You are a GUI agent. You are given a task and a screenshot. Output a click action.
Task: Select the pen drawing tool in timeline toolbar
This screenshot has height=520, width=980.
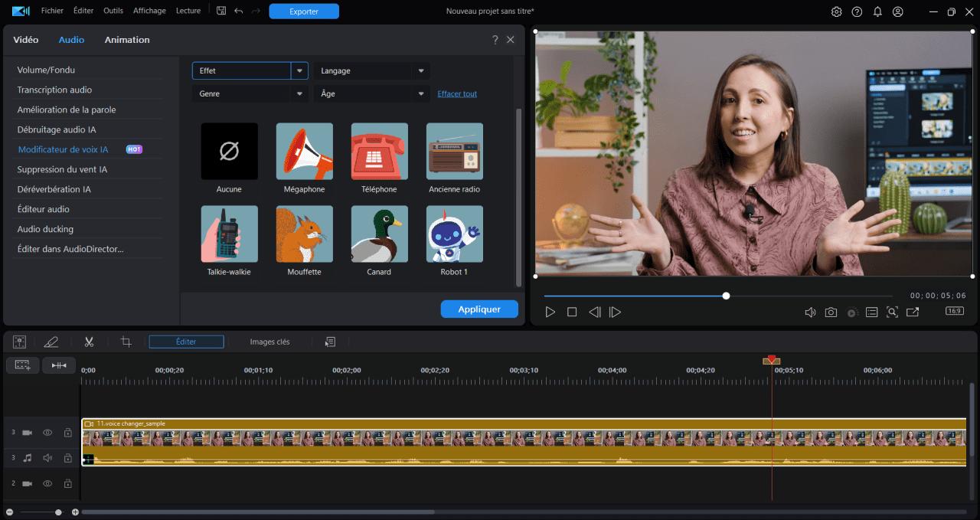tap(52, 341)
